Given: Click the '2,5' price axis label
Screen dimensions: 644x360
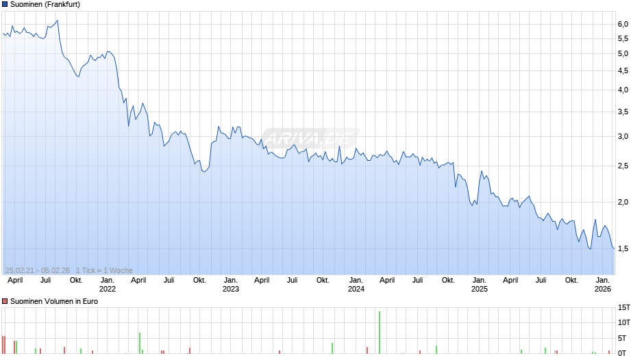Looking at the screenshot, I should [623, 166].
